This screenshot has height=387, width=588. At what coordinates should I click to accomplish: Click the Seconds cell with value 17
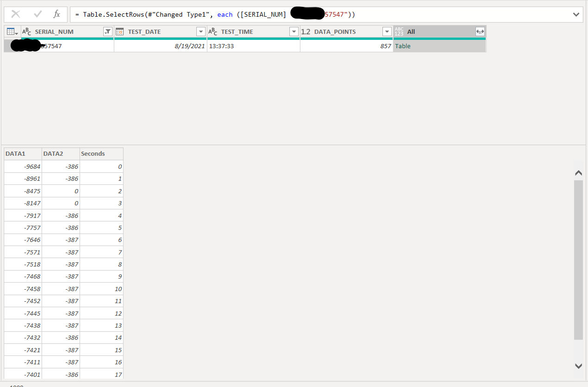[x=101, y=374]
